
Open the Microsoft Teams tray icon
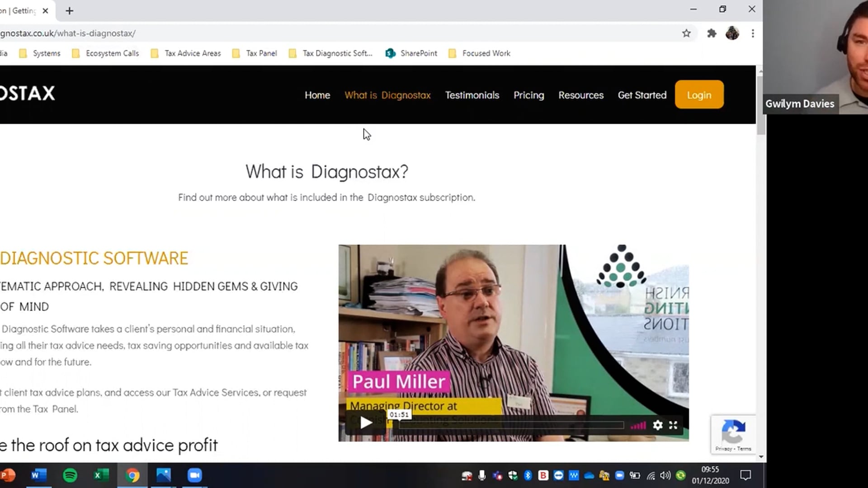498,475
